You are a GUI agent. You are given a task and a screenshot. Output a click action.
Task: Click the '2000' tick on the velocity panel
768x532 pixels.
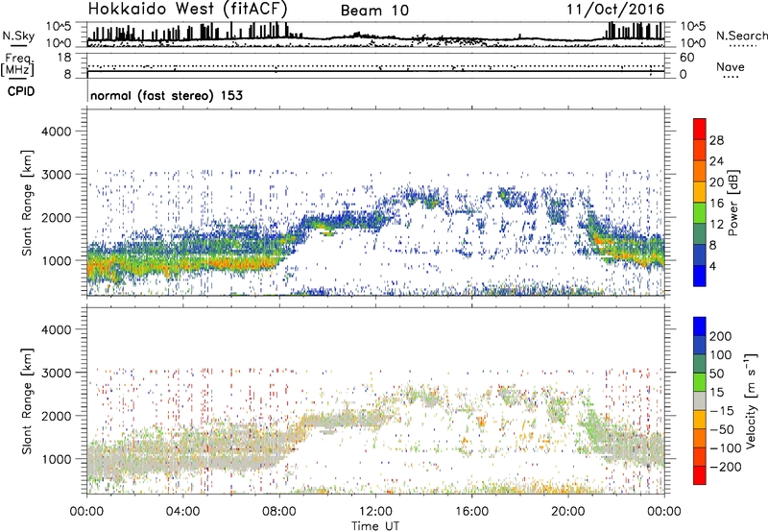coord(57,416)
